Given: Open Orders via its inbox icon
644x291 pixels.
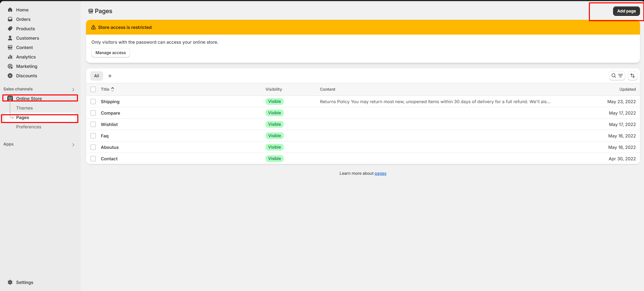Looking at the screenshot, I should click(10, 19).
